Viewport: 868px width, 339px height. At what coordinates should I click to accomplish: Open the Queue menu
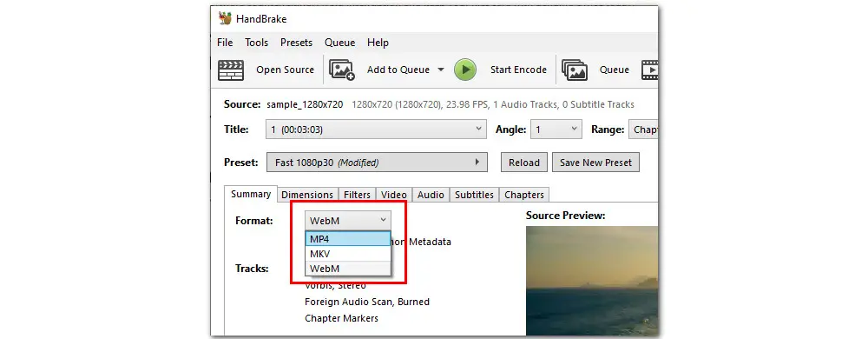(x=340, y=43)
